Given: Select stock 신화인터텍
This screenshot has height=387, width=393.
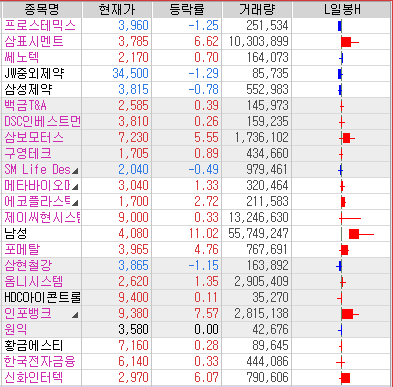Looking at the screenshot, I should pyautogui.click(x=34, y=378).
